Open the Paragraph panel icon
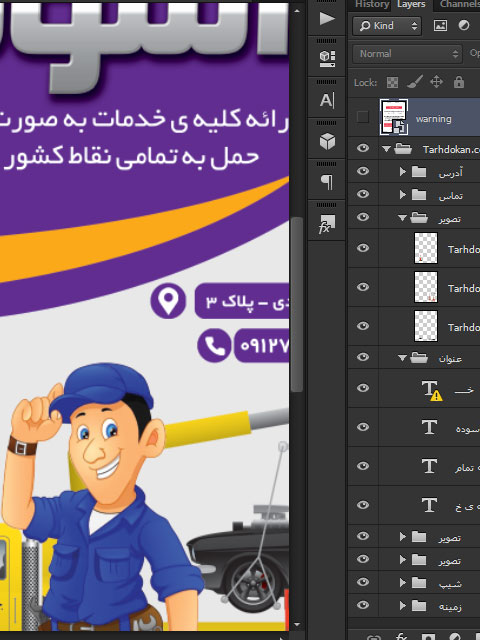Screen dimensions: 480x640 [327, 182]
